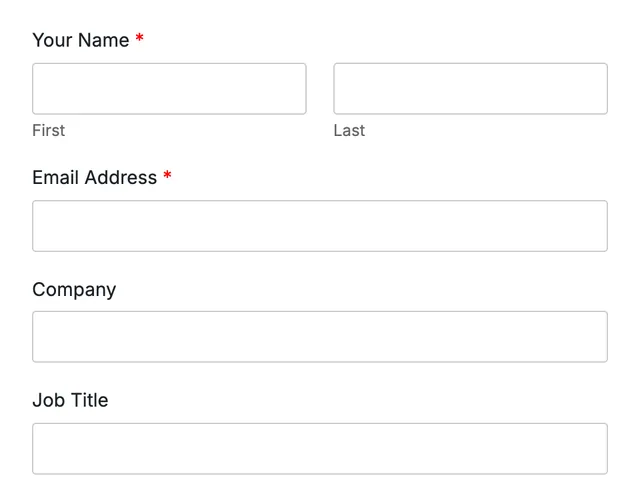The image size is (640, 480).
Task: Click the 'Your Name' field label
Action: (x=81, y=40)
